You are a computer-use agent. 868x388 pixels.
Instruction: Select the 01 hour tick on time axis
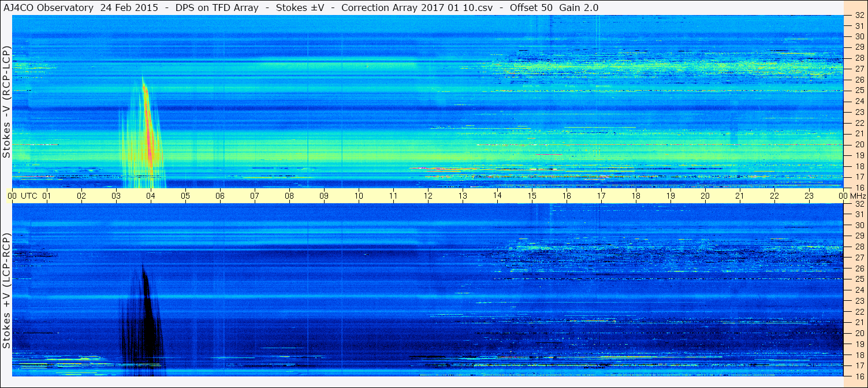tap(47, 196)
